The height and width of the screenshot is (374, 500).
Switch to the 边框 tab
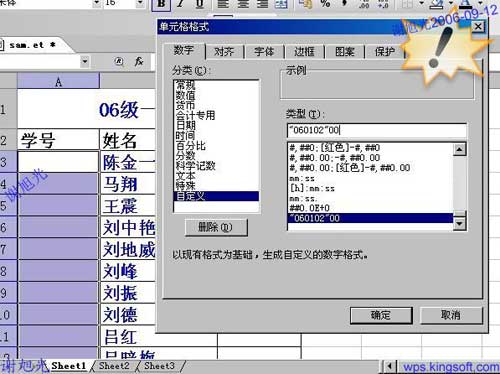tap(304, 52)
